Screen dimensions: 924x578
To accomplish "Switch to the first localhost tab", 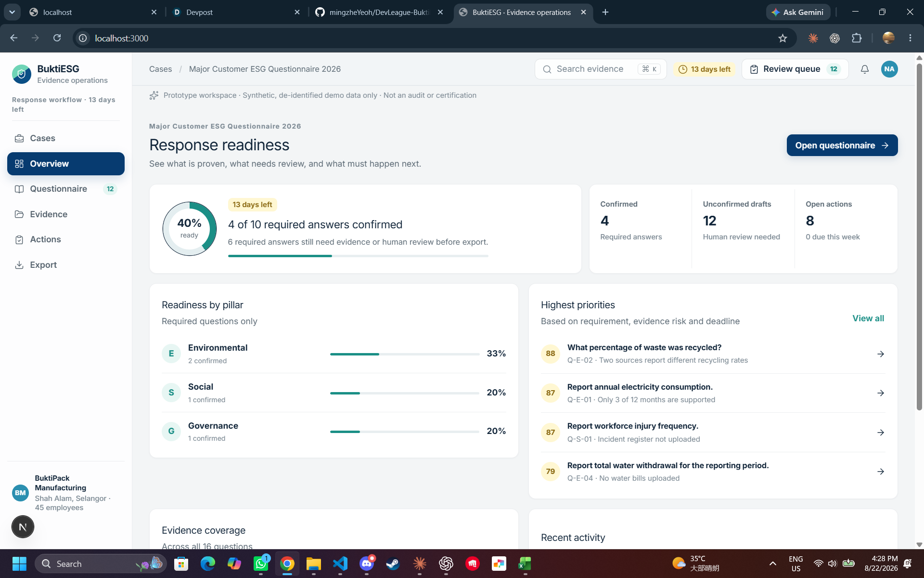I will pyautogui.click(x=93, y=12).
